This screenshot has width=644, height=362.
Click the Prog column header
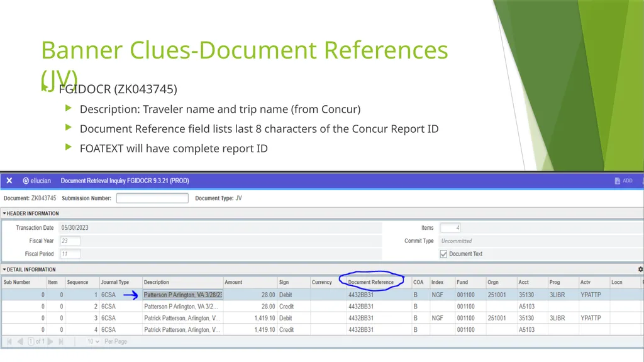tap(555, 282)
